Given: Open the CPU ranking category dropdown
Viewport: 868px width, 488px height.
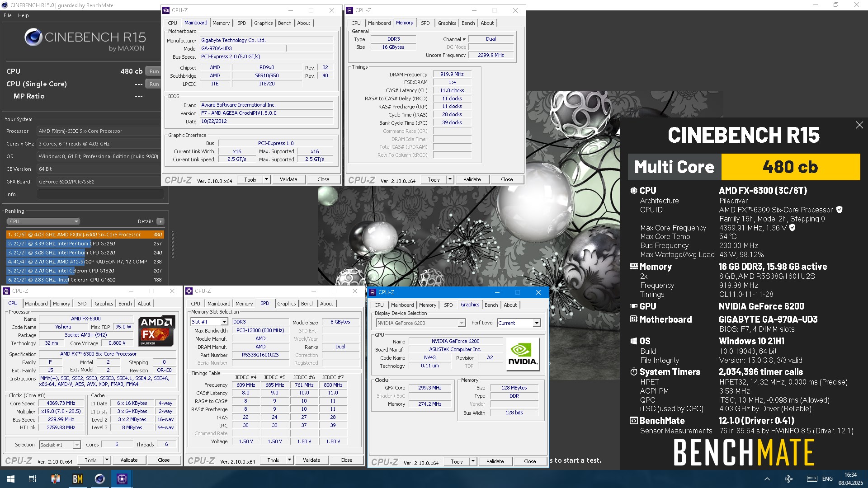Looking at the screenshot, I should pos(43,221).
